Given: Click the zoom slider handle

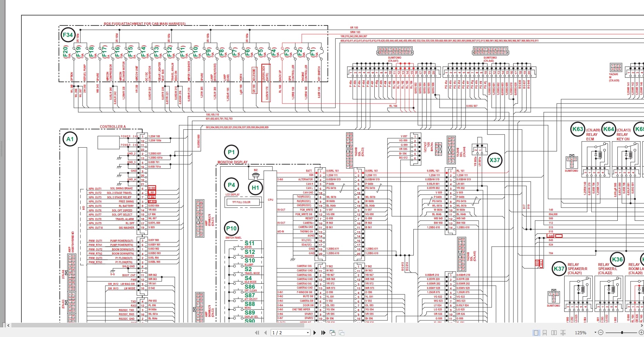Looking at the screenshot, I should click(x=622, y=333).
